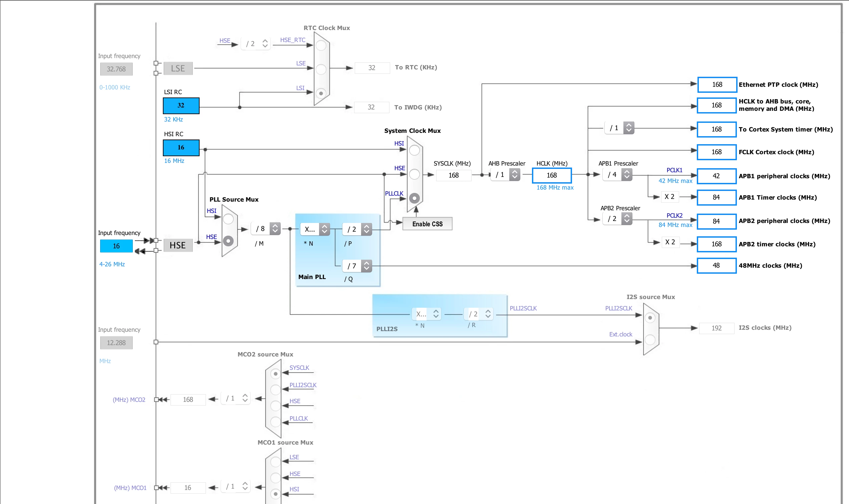Click the FCLK Cortex clock value
Viewport: 849px width, 504px height.
coord(717,152)
